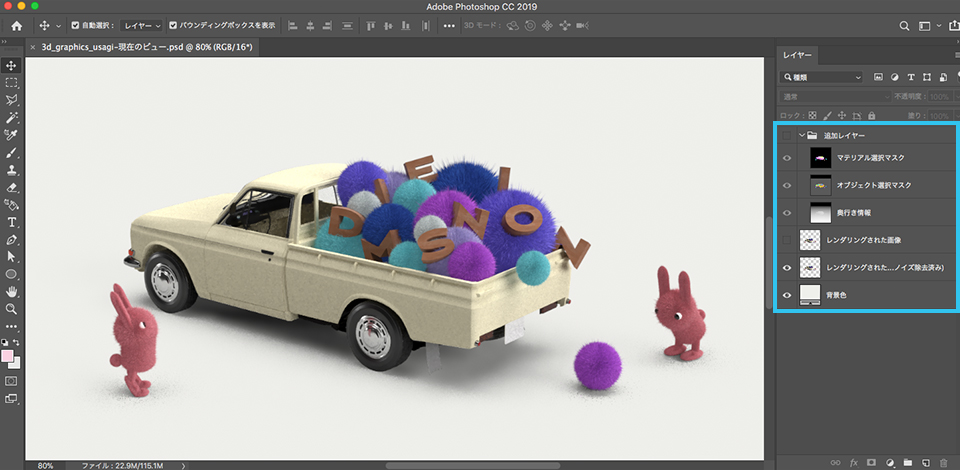Open the 自動選択 レイヤー dropdown
Viewport: 960px width, 470px height.
[141, 25]
